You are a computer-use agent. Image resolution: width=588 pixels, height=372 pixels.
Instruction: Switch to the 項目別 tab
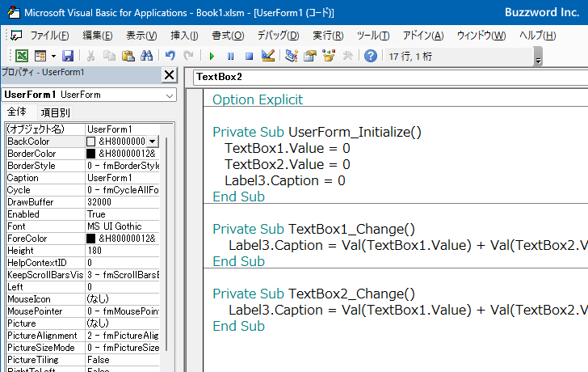coord(55,112)
